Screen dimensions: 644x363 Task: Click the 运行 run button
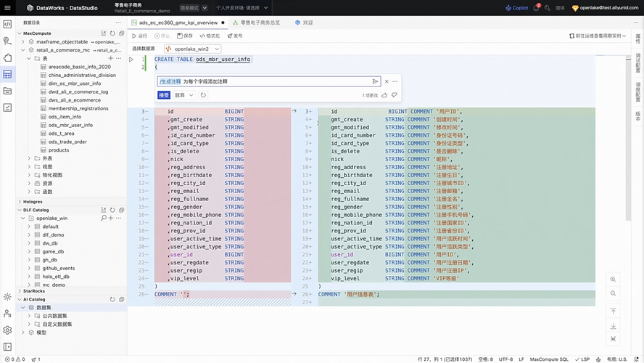pos(140,36)
